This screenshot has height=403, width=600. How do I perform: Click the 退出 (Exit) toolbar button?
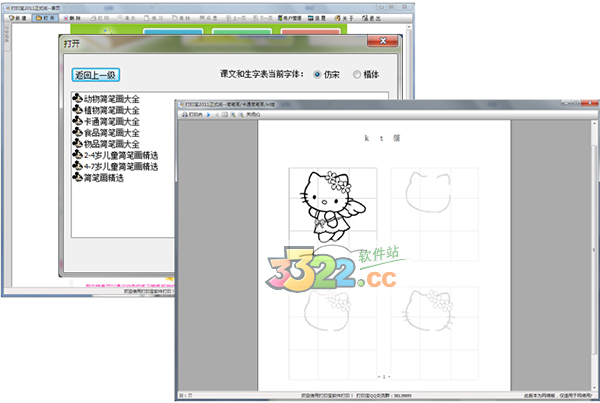[371, 18]
